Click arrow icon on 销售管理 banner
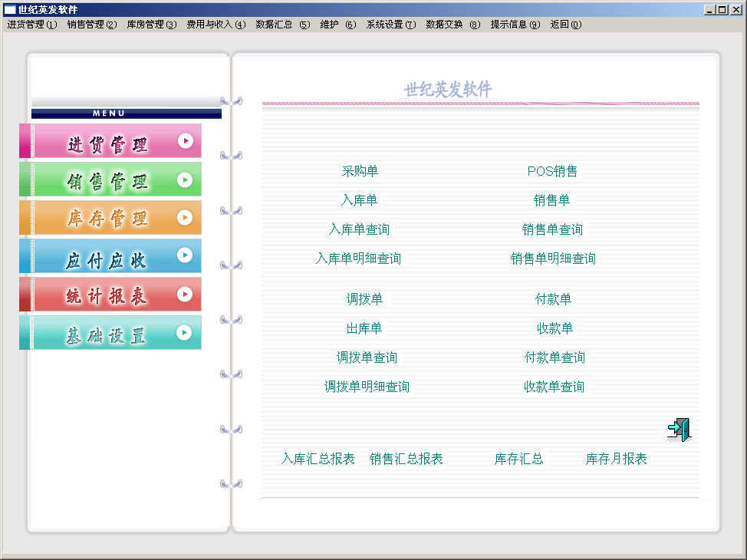 coord(185,180)
